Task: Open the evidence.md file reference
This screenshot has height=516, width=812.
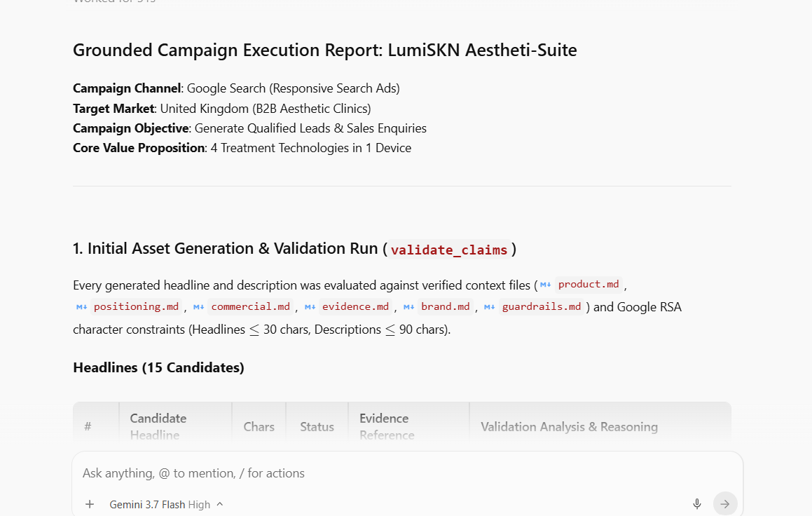Action: [x=355, y=306]
